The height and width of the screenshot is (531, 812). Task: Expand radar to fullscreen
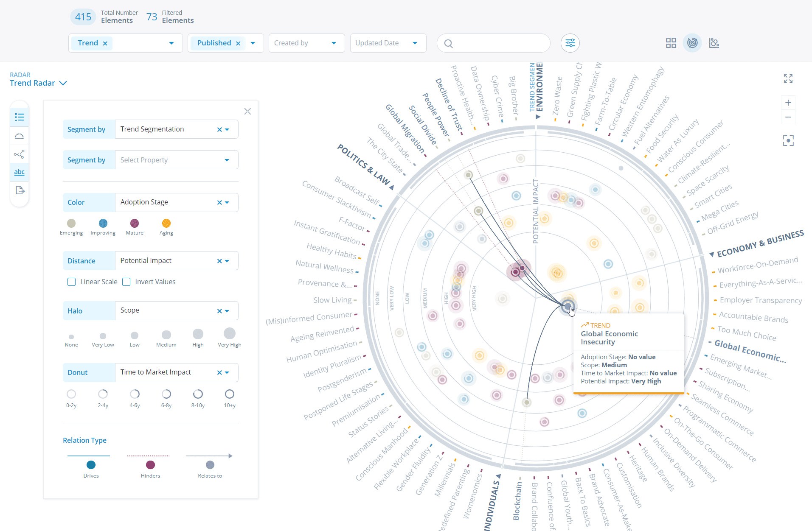tap(788, 78)
